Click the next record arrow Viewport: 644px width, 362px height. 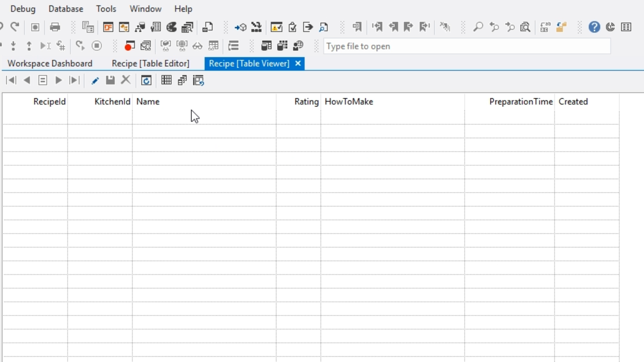pos(58,80)
